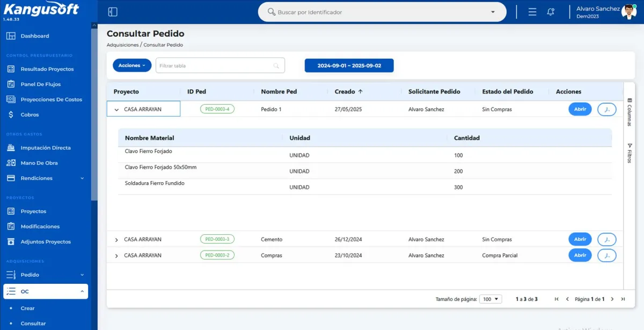Click the hamburger list icon in header
This screenshot has width=644, height=330.
tap(532, 12)
